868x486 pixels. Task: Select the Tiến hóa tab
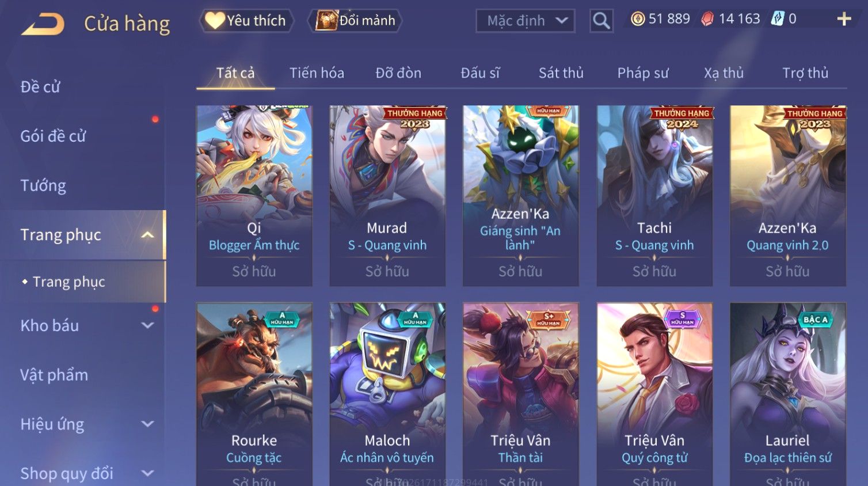[x=317, y=73]
